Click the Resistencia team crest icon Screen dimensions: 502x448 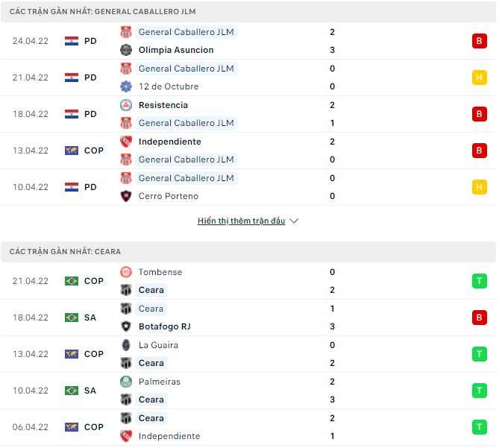(x=126, y=105)
